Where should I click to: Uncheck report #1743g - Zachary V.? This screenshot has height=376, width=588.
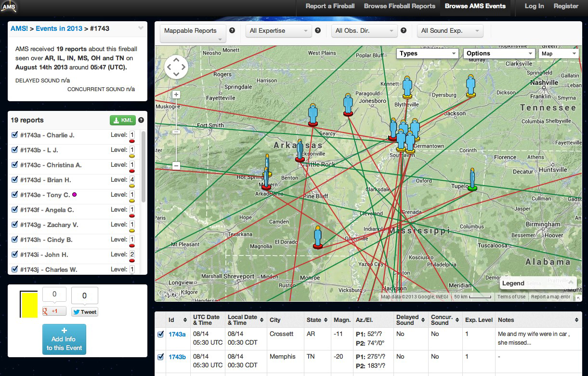14,225
